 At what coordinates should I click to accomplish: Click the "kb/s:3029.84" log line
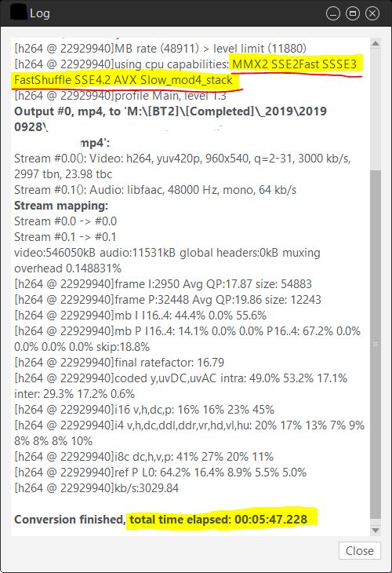[x=96, y=488]
